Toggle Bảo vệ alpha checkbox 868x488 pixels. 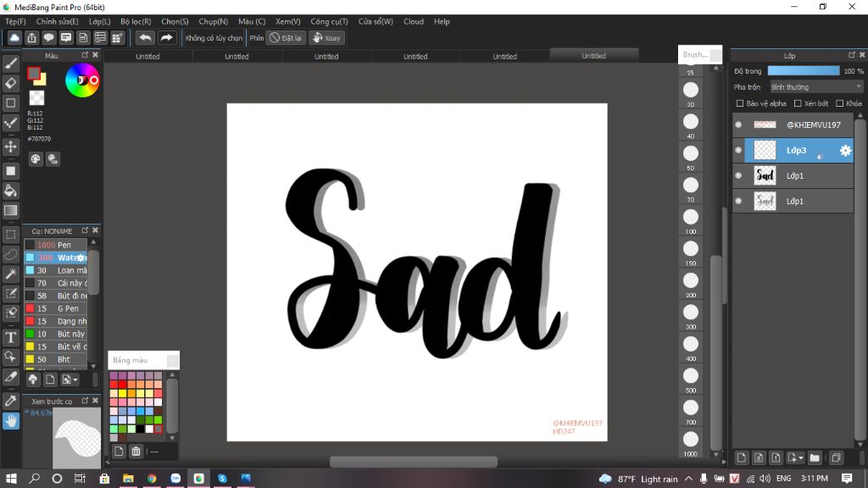pyautogui.click(x=740, y=103)
